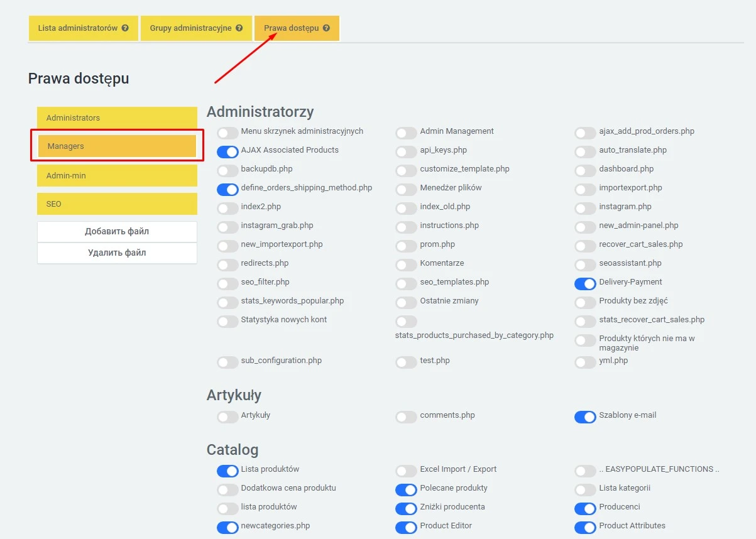This screenshot has height=539, width=756.
Task: Select the Administrators group
Action: coord(117,117)
